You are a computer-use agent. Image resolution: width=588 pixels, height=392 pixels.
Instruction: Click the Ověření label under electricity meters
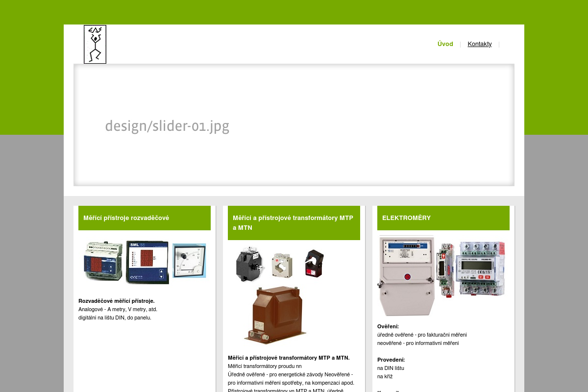(x=388, y=326)
